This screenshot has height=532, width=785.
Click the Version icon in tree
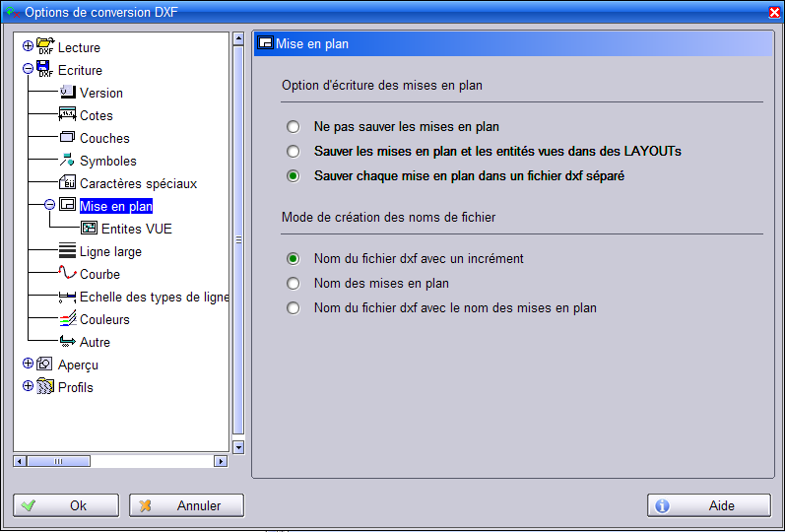(x=67, y=93)
